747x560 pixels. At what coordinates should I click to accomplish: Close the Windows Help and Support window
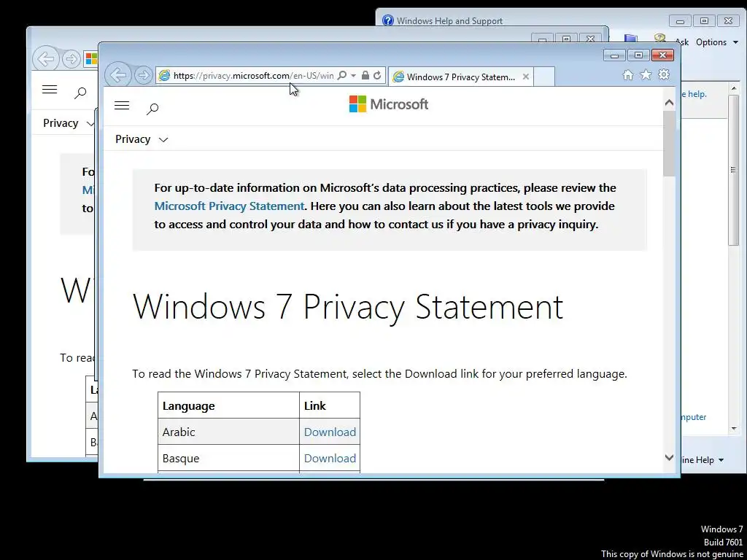[x=728, y=21]
